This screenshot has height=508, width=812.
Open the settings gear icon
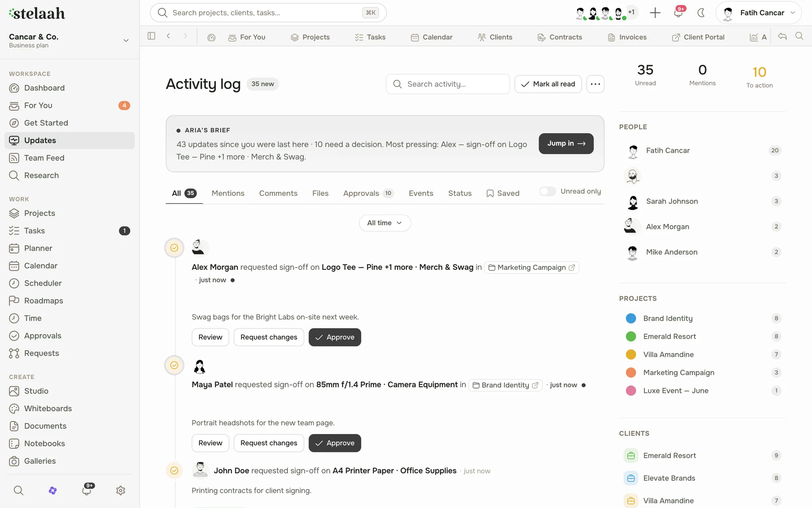[121, 490]
